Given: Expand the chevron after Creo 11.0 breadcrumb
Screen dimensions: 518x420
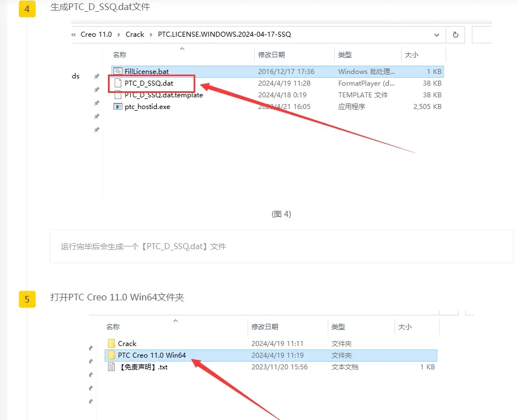Looking at the screenshot, I should point(119,34).
